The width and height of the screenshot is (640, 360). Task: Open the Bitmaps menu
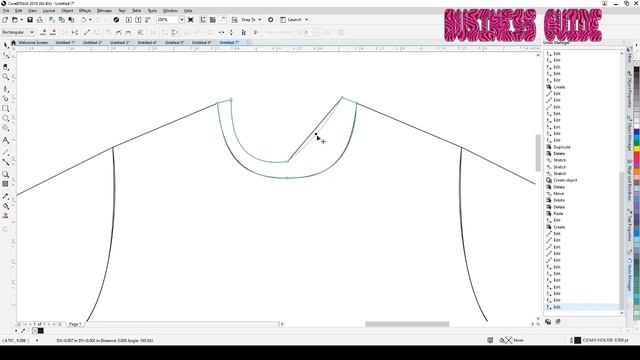coord(104,11)
